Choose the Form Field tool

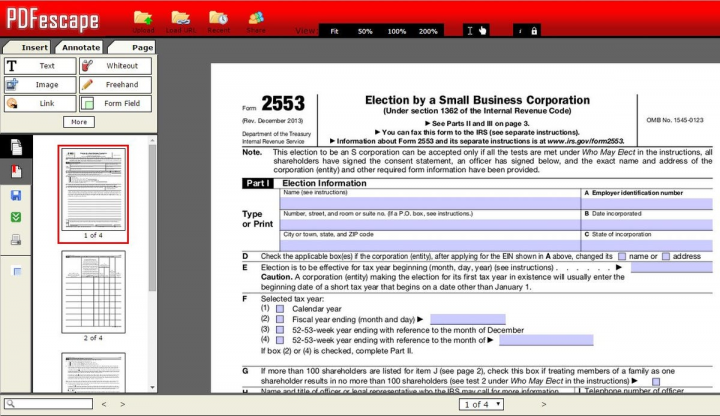115,103
